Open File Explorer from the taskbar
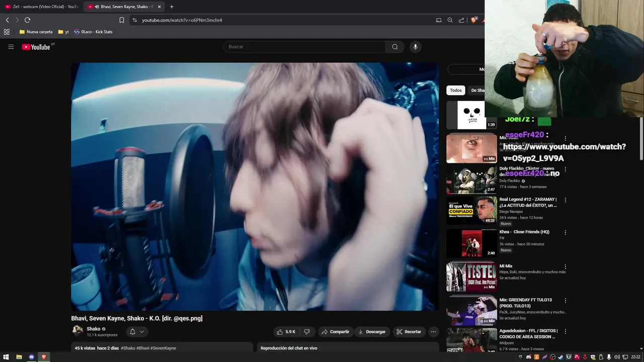This screenshot has height=362, width=644. pyautogui.click(x=19, y=357)
